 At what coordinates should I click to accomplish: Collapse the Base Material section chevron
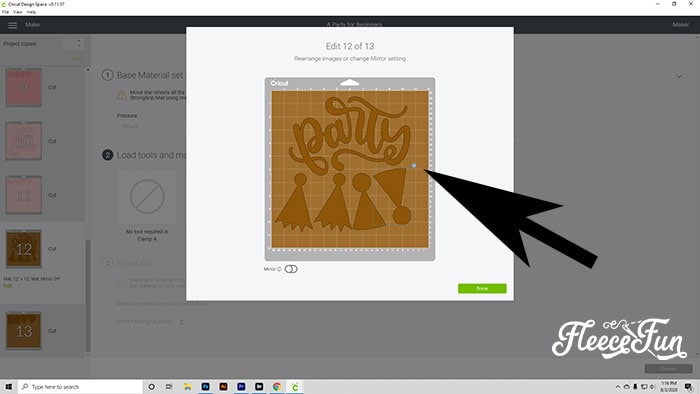(x=679, y=76)
